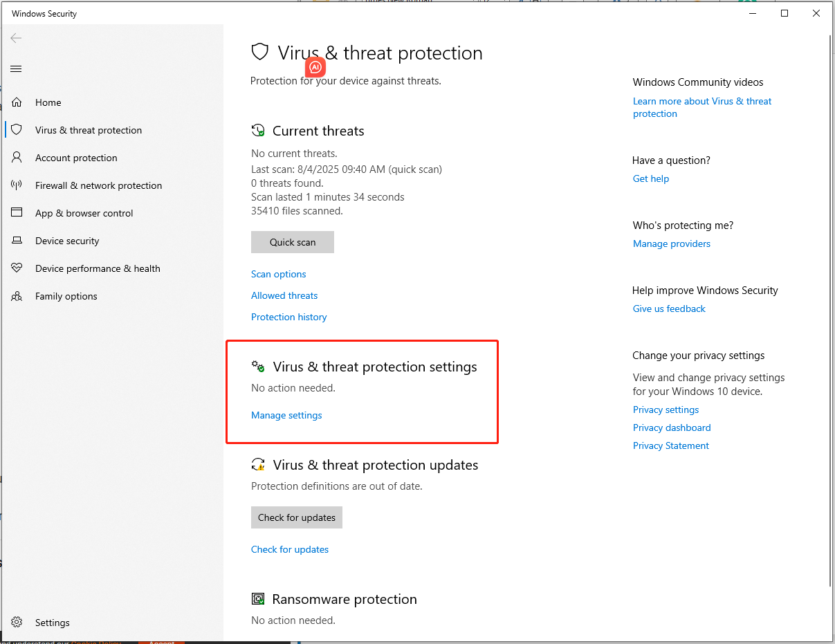Click Device performance & health heart icon
This screenshot has width=835, height=644.
[x=17, y=268]
